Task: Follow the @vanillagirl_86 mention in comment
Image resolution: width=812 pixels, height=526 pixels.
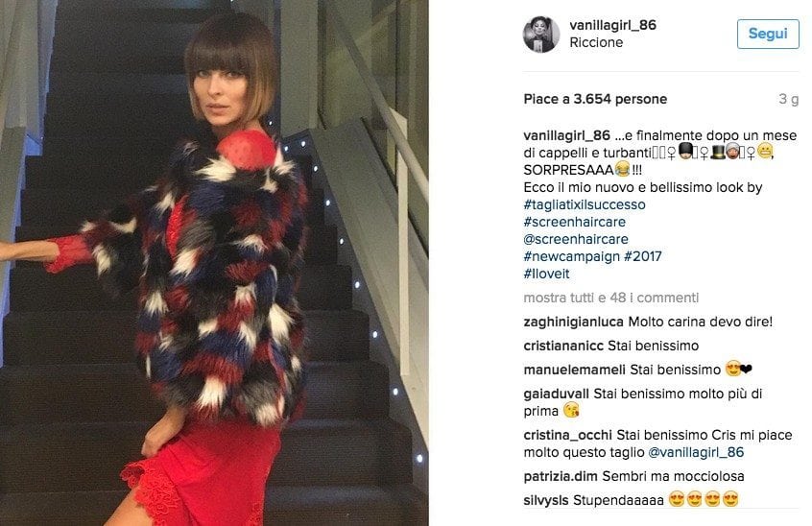Action: (x=696, y=452)
